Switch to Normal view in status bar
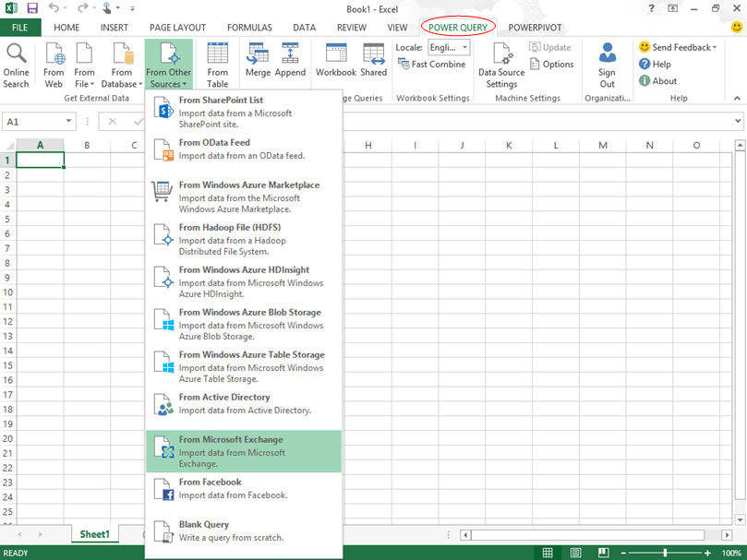The image size is (747, 560). (x=548, y=553)
